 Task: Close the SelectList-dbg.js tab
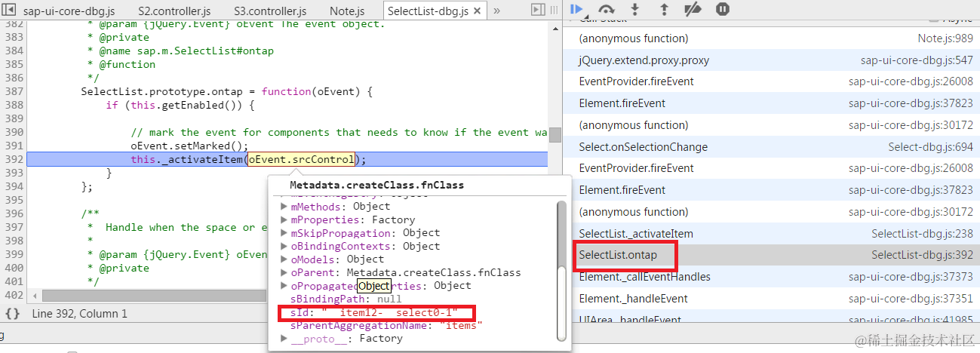[478, 11]
